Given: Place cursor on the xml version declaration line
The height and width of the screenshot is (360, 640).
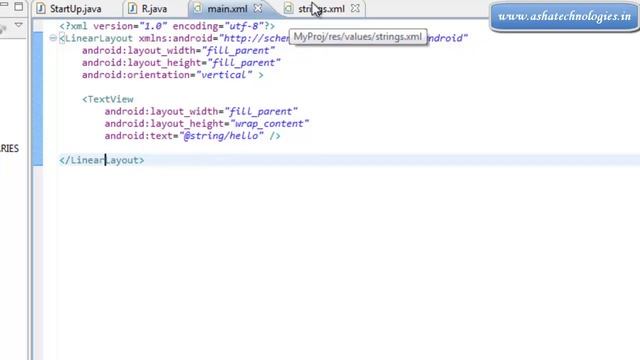Looking at the screenshot, I should coord(167,26).
